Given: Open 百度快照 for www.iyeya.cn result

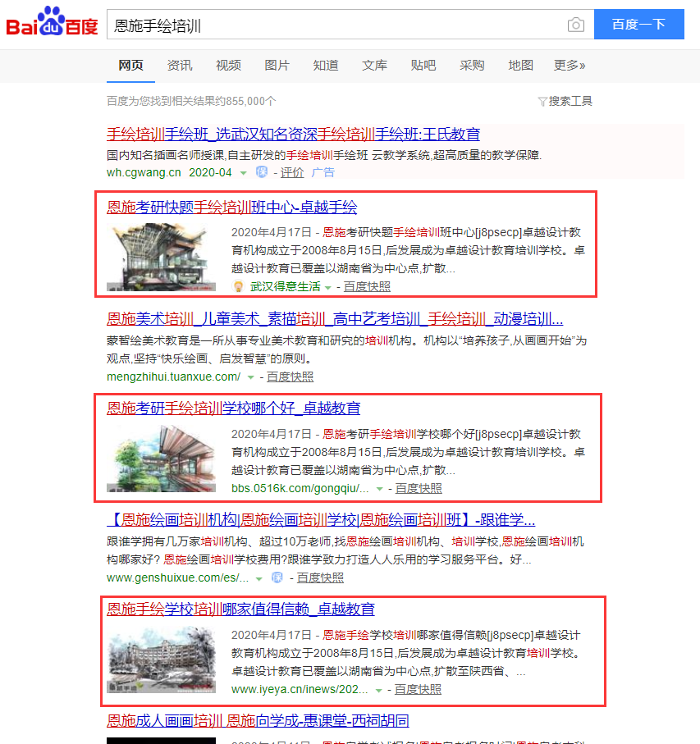Looking at the screenshot, I should [418, 689].
